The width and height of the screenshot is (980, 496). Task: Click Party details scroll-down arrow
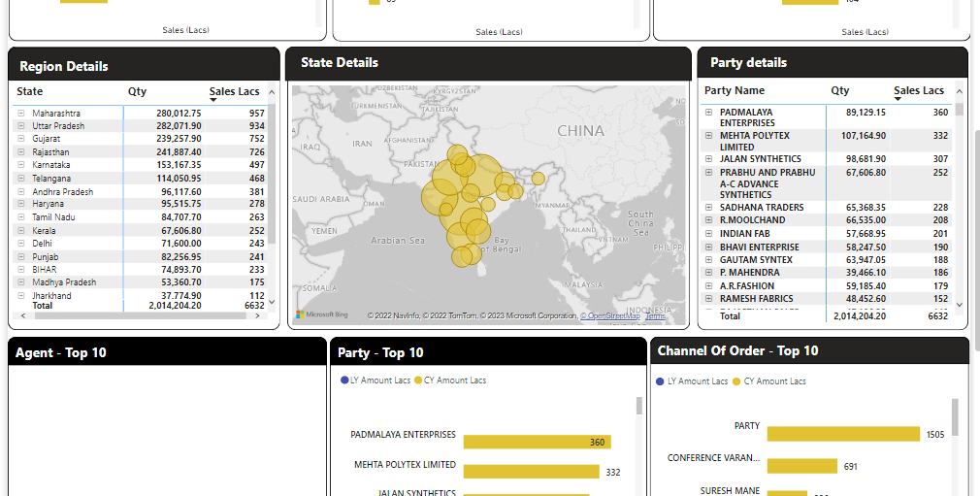click(960, 305)
